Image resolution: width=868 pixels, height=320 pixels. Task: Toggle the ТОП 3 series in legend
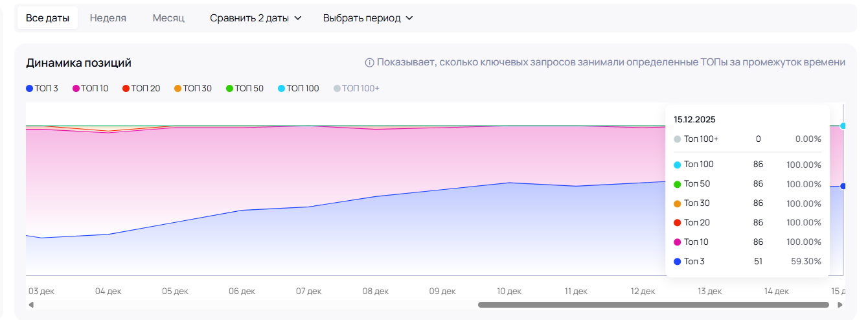(x=42, y=88)
